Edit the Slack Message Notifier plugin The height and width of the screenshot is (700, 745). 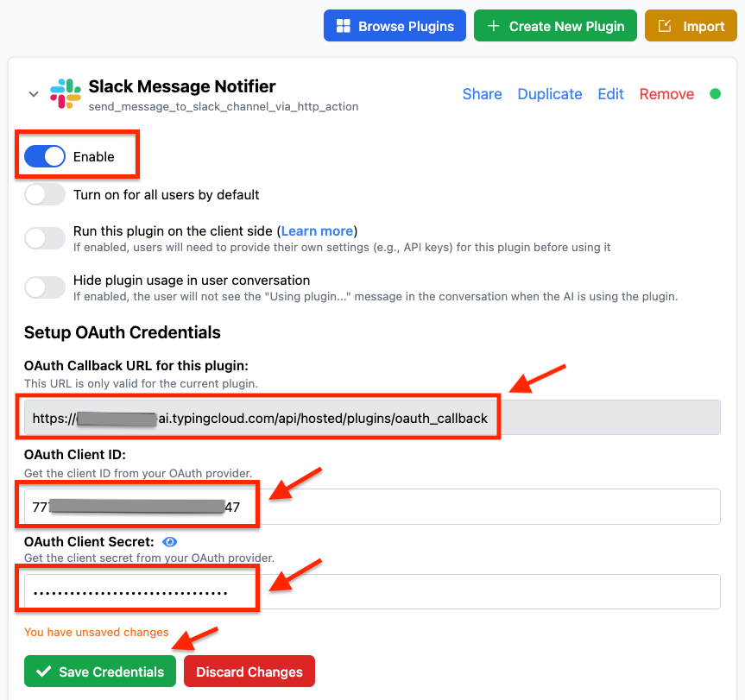610,94
